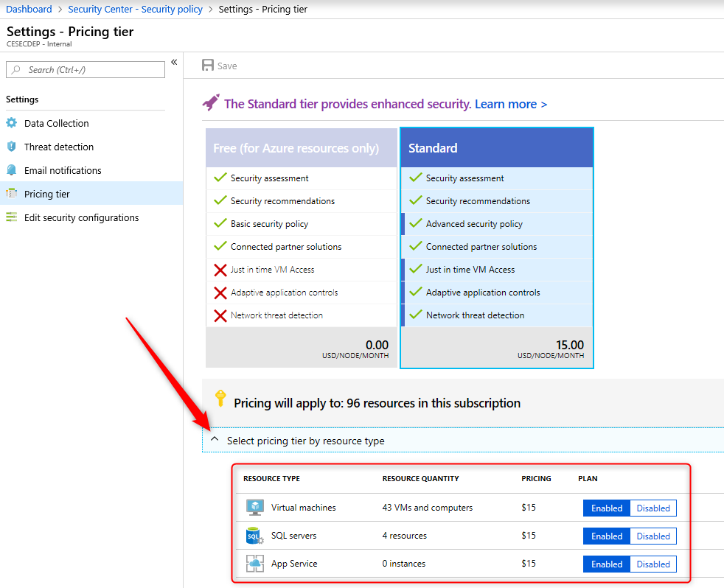Click the App Service resource name

pyautogui.click(x=294, y=564)
